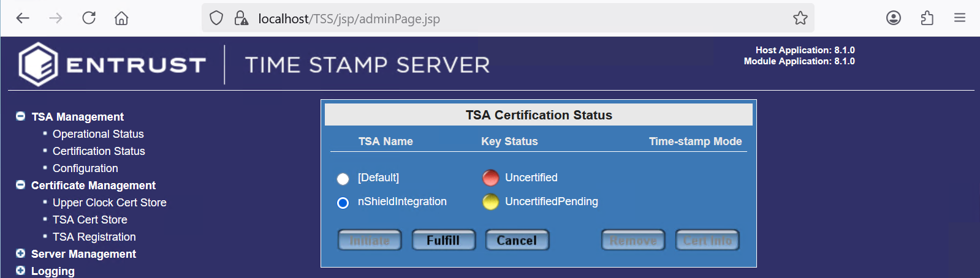Click the Cert Info button
The width and height of the screenshot is (980, 278).
point(707,241)
